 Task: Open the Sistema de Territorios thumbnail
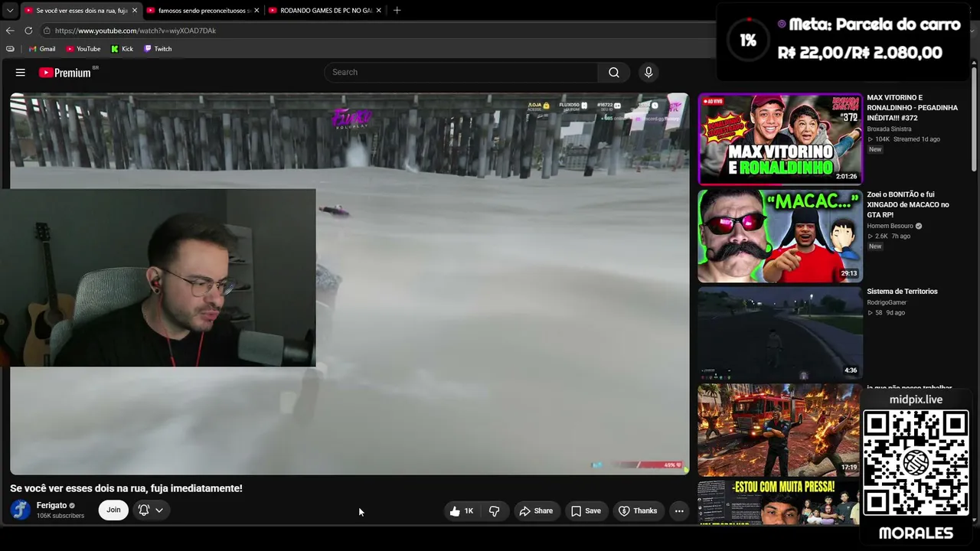click(780, 333)
